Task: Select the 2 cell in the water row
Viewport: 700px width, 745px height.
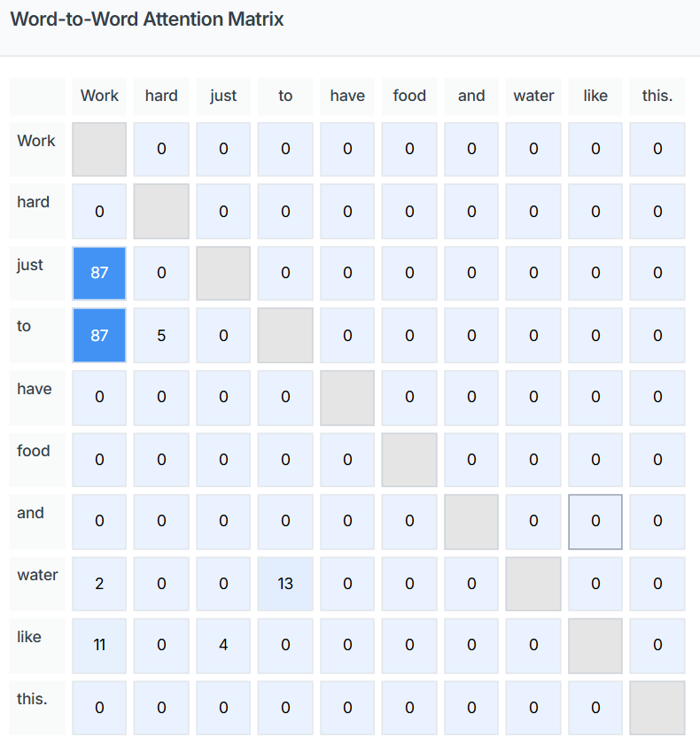Action: (99, 584)
